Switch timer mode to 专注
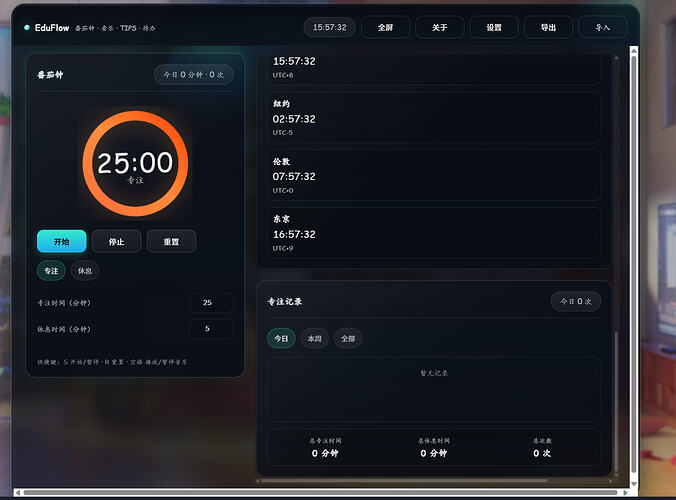Viewport: 676px width, 500px height. click(51, 271)
